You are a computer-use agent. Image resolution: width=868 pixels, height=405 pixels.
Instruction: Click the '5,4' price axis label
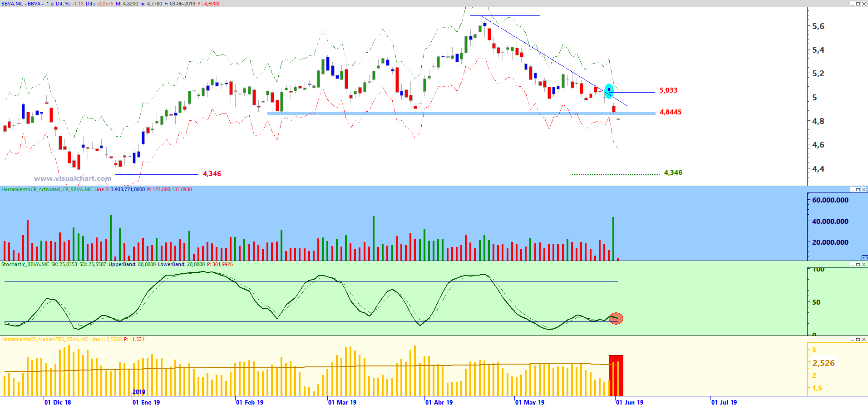tap(818, 50)
